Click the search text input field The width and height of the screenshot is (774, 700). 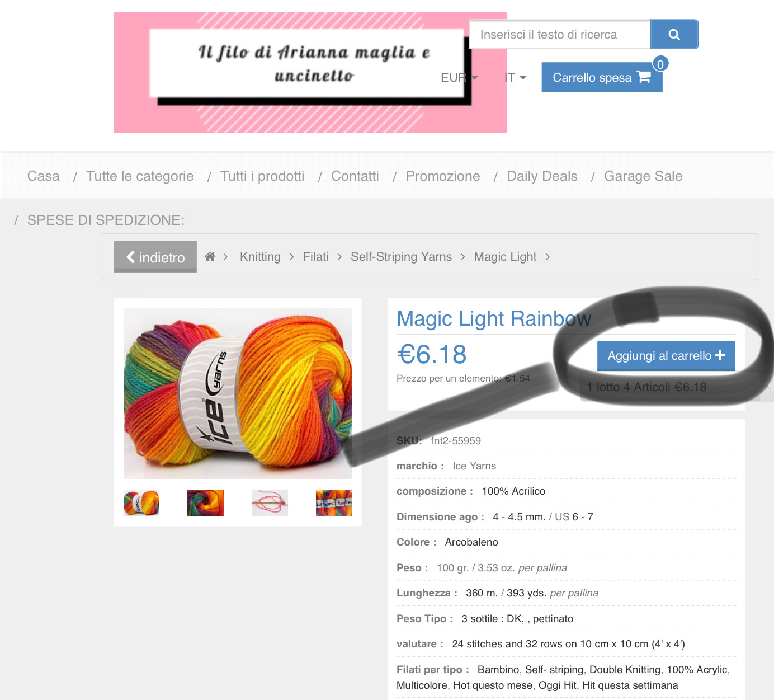[x=560, y=35]
